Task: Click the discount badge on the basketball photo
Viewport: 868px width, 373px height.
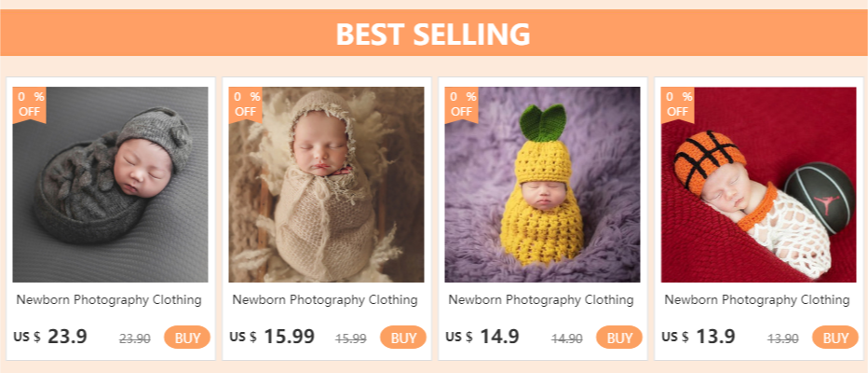Action: click(x=677, y=104)
